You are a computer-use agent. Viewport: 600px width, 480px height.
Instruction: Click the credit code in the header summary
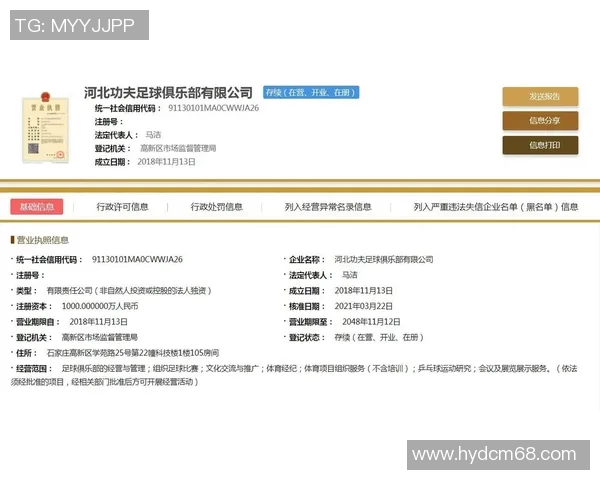pyautogui.click(x=213, y=107)
